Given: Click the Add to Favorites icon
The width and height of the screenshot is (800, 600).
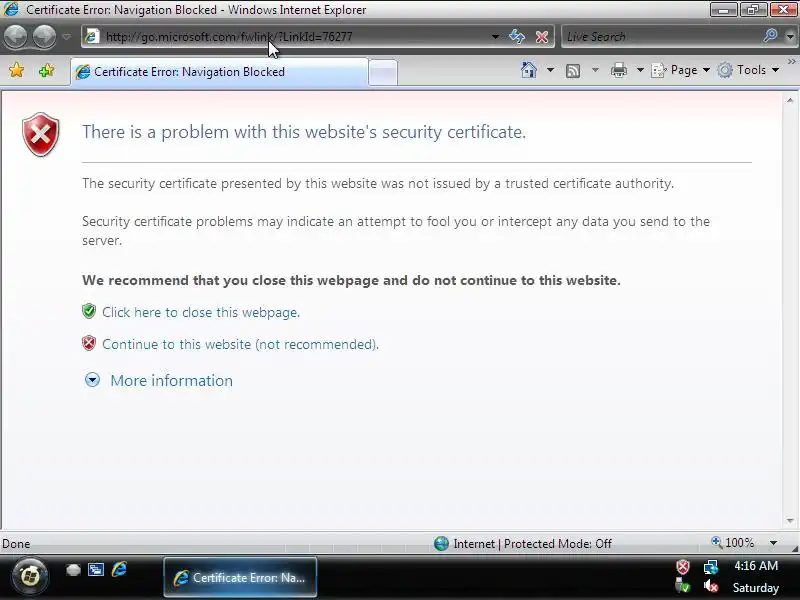Looking at the screenshot, I should 46,70.
